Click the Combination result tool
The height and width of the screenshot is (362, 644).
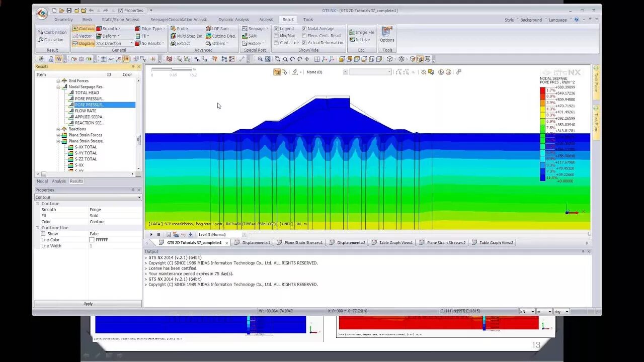pos(52,32)
